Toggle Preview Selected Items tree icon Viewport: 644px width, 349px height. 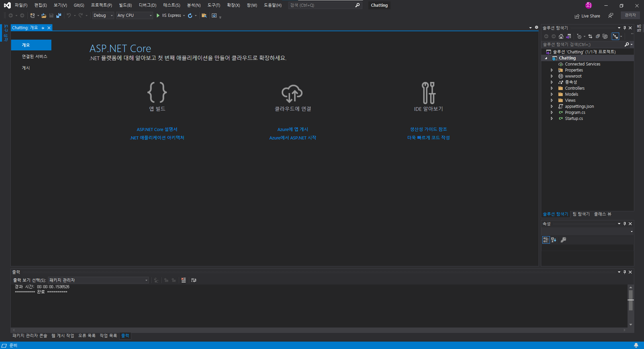click(615, 36)
